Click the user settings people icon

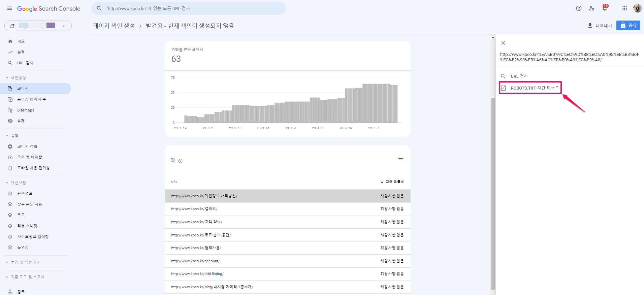point(591,8)
